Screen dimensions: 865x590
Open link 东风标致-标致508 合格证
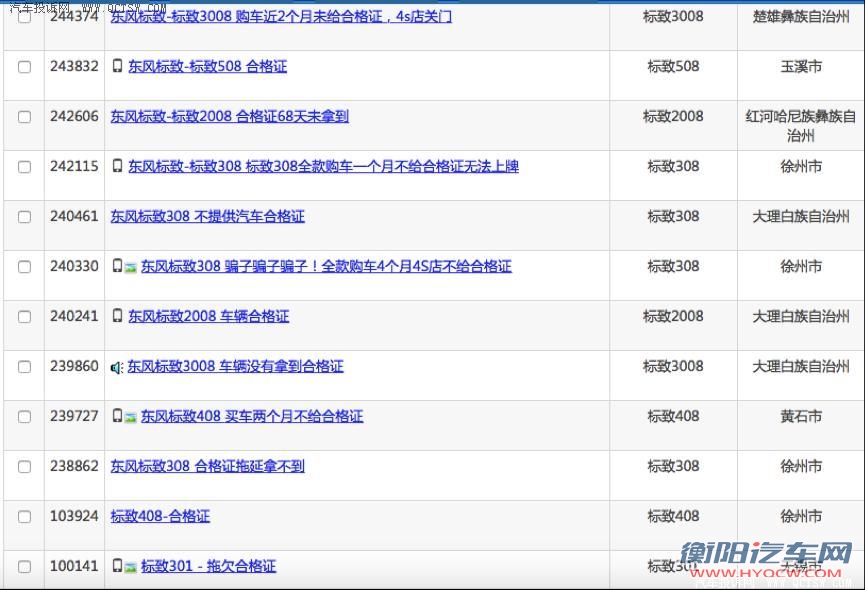point(207,67)
